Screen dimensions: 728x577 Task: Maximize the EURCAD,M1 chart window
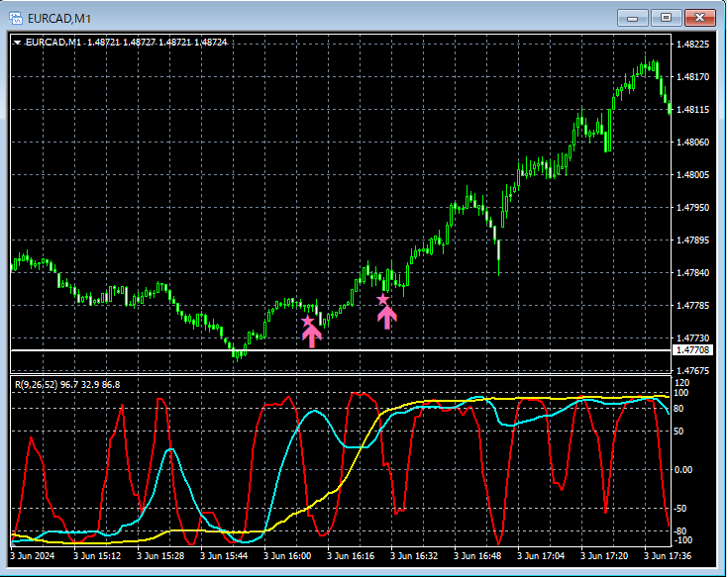pyautogui.click(x=666, y=18)
